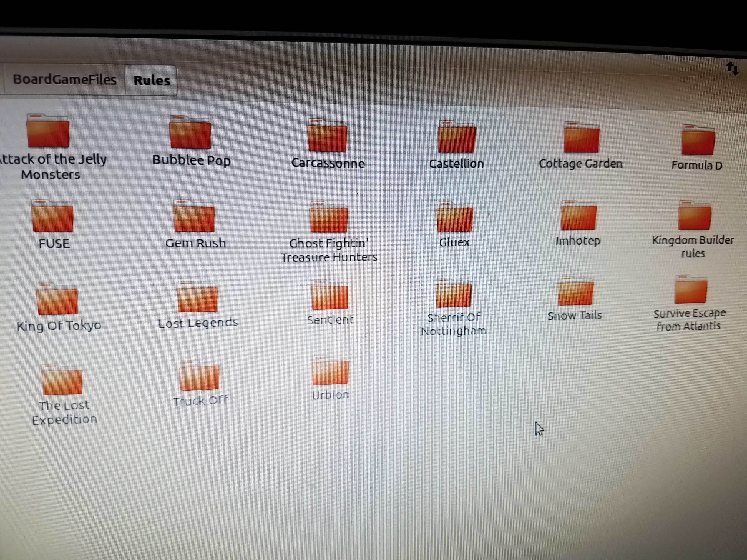Open the Carcassonne folder icon

pyautogui.click(x=327, y=135)
